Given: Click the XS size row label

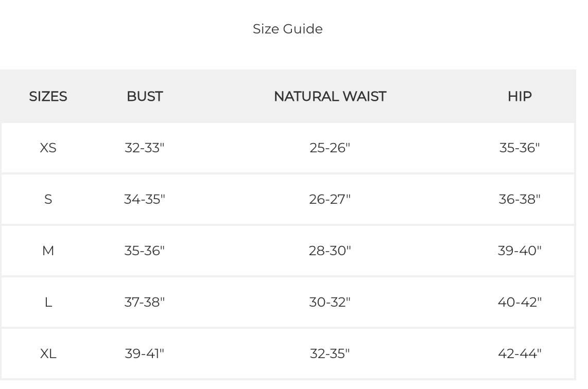Looking at the screenshot, I should click(48, 148).
